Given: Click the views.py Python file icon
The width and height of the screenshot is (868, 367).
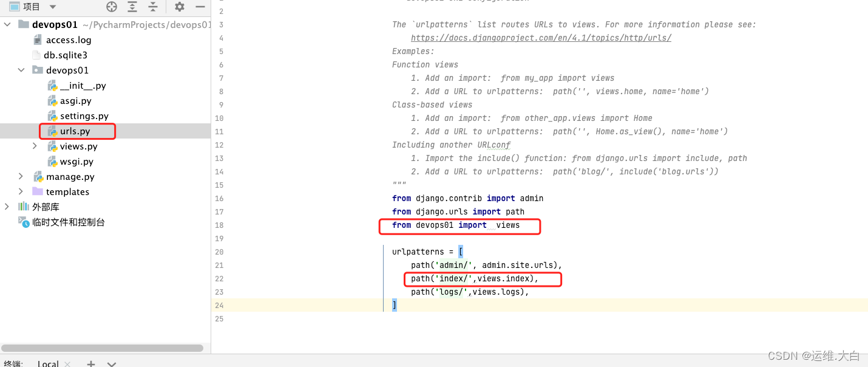Looking at the screenshot, I should tap(52, 146).
